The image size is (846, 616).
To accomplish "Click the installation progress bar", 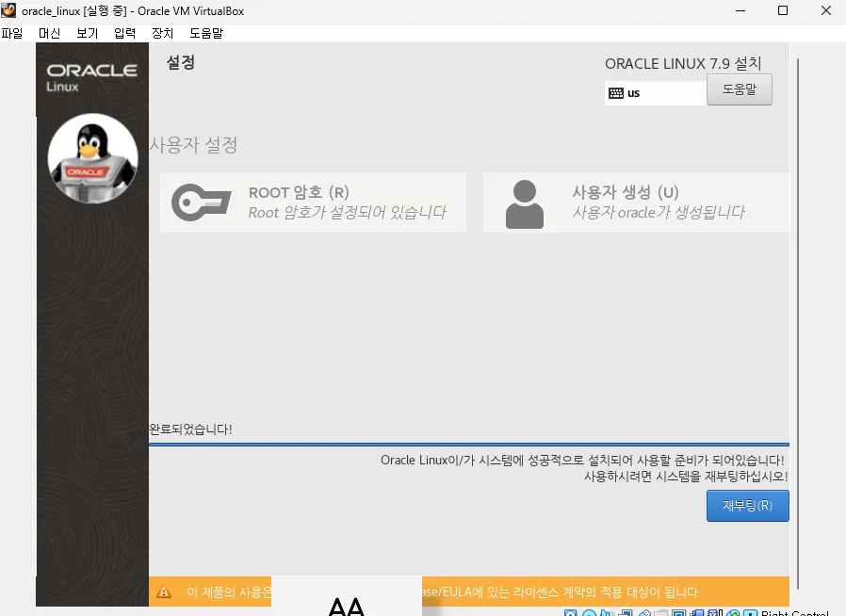I will point(469,445).
